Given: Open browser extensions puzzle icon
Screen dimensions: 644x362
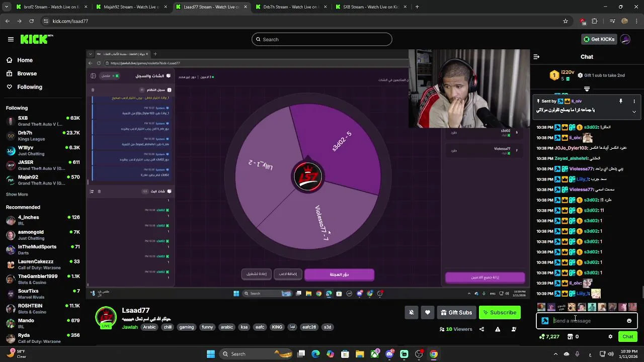Looking at the screenshot, I should [595, 21].
